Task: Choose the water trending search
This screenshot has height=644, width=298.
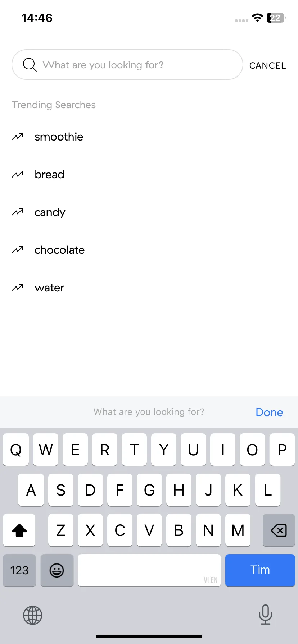Action: pos(50,288)
